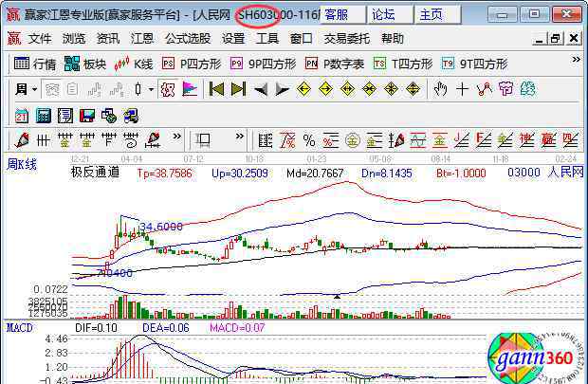Jump to first bar icon
Screen dimensions: 588x384
216,89
